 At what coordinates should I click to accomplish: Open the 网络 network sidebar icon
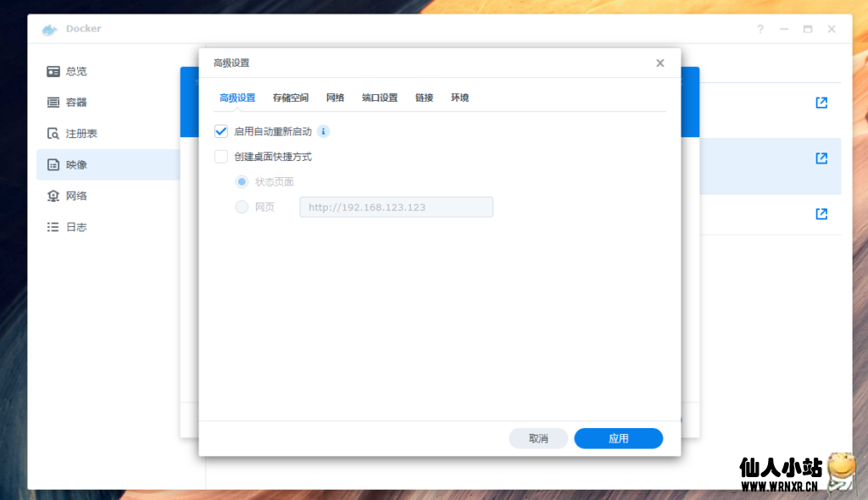(x=53, y=196)
